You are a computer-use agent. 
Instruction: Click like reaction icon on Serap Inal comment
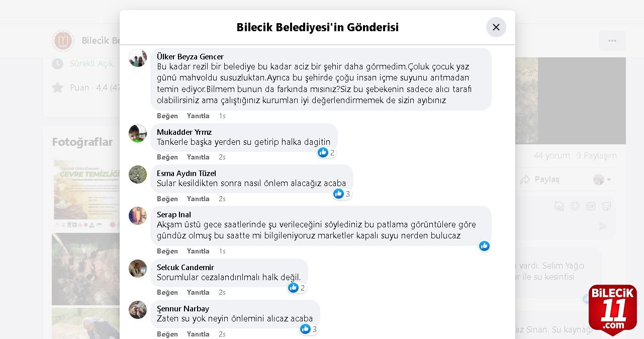click(484, 246)
